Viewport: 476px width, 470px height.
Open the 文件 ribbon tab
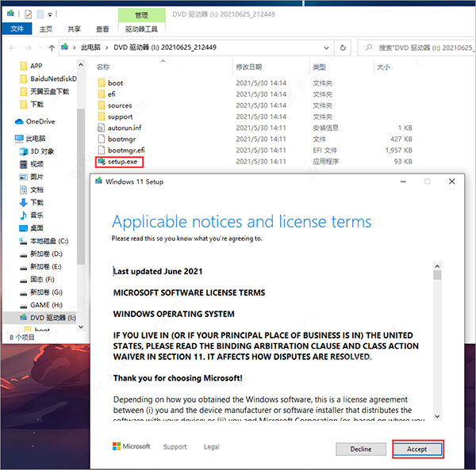click(x=17, y=29)
